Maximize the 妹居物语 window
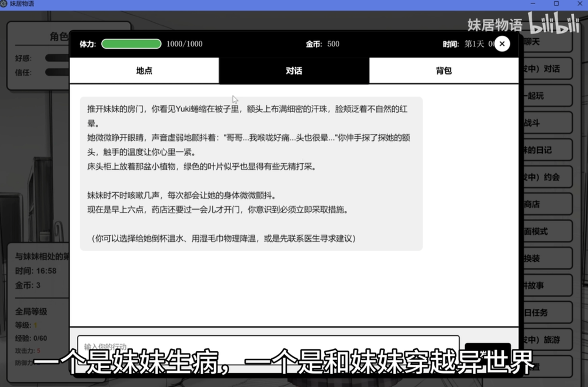The height and width of the screenshot is (387, 588). tap(556, 4)
